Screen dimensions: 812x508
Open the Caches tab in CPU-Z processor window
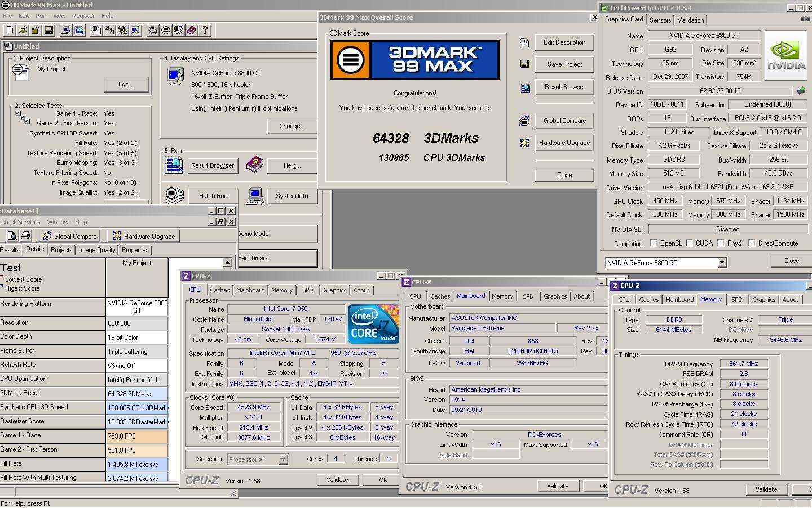point(220,290)
